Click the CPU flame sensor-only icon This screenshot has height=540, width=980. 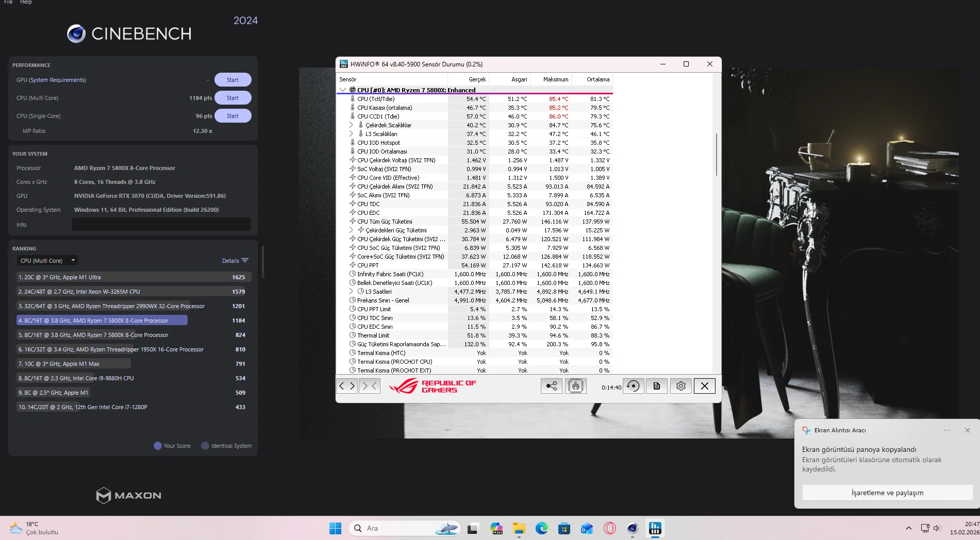coord(575,386)
